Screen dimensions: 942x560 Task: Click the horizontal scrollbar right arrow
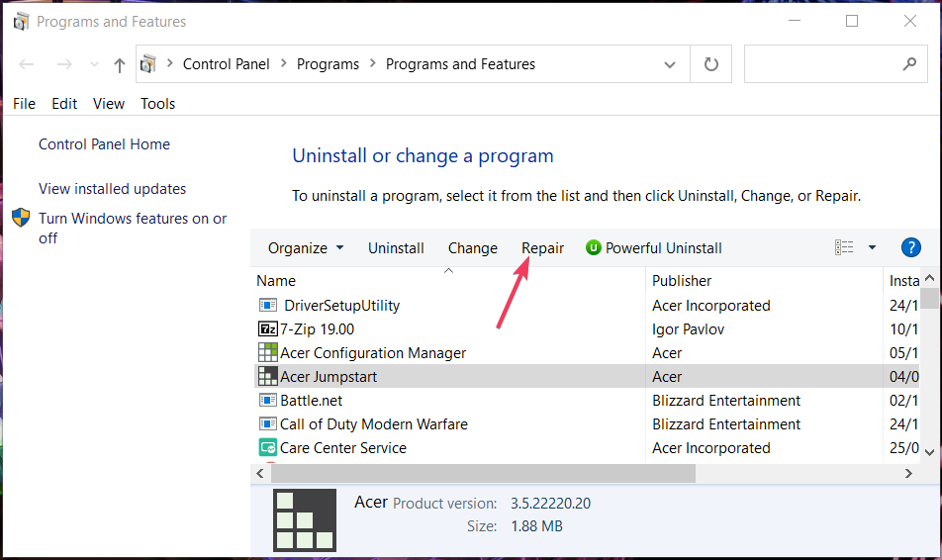pos(908,474)
